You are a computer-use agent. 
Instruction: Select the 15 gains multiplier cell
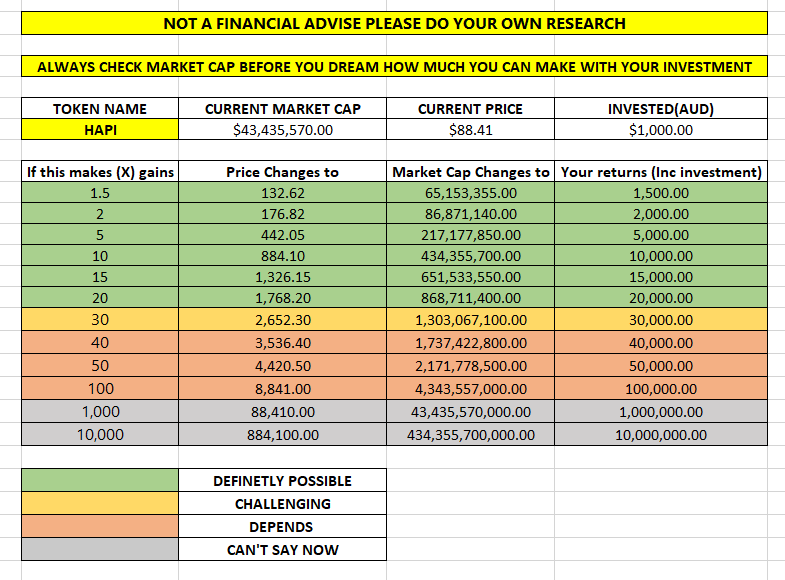tap(100, 277)
